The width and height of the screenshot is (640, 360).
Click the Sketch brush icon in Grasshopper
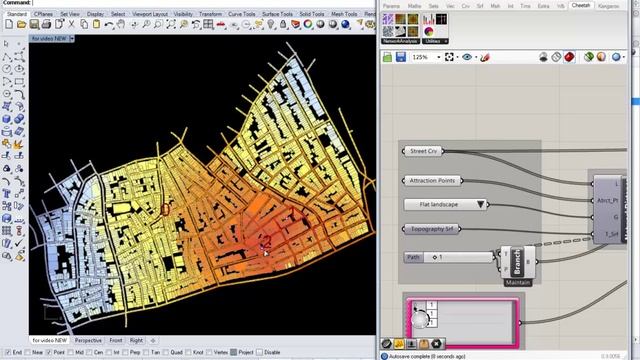pos(485,58)
